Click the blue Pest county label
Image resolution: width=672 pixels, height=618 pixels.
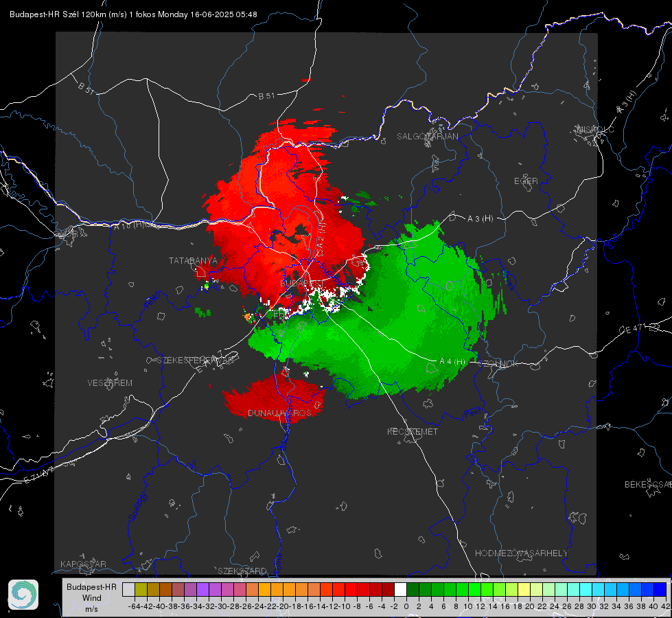pyautogui.click(x=472, y=413)
